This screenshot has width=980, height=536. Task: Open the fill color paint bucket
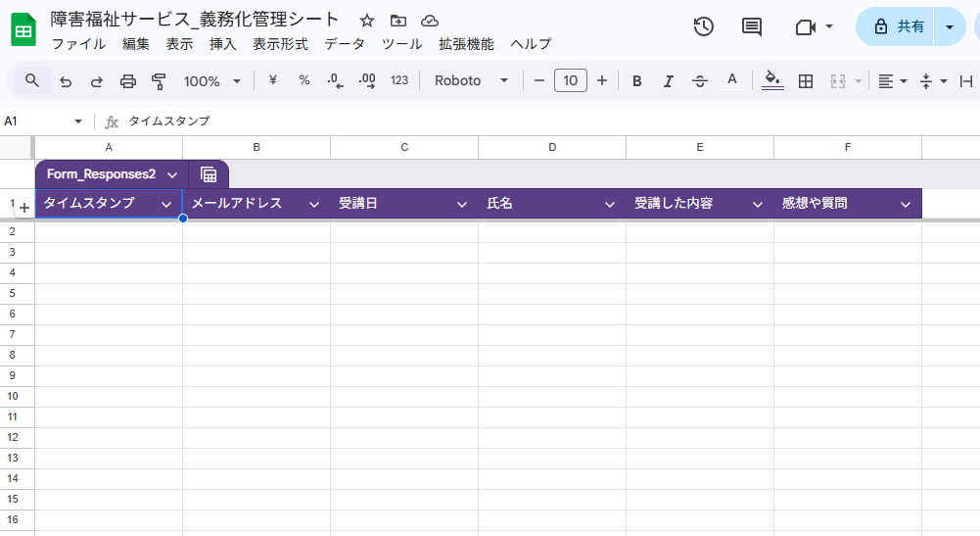772,80
